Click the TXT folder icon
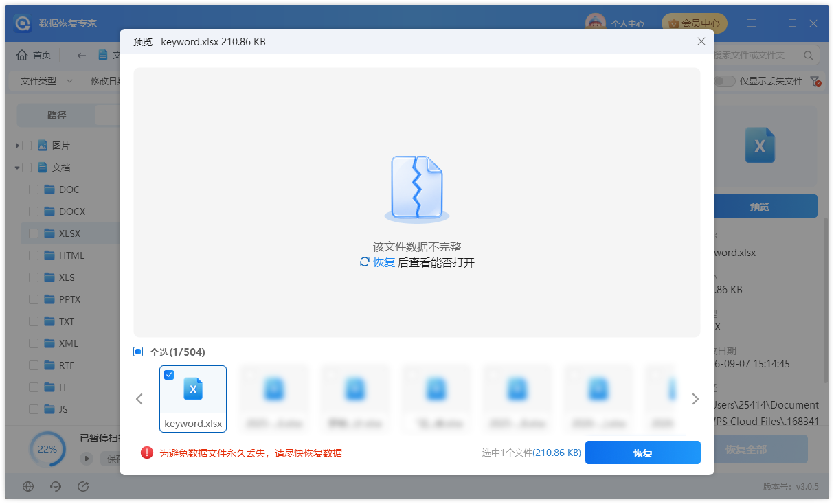Image resolution: width=834 pixels, height=504 pixels. 49,321
